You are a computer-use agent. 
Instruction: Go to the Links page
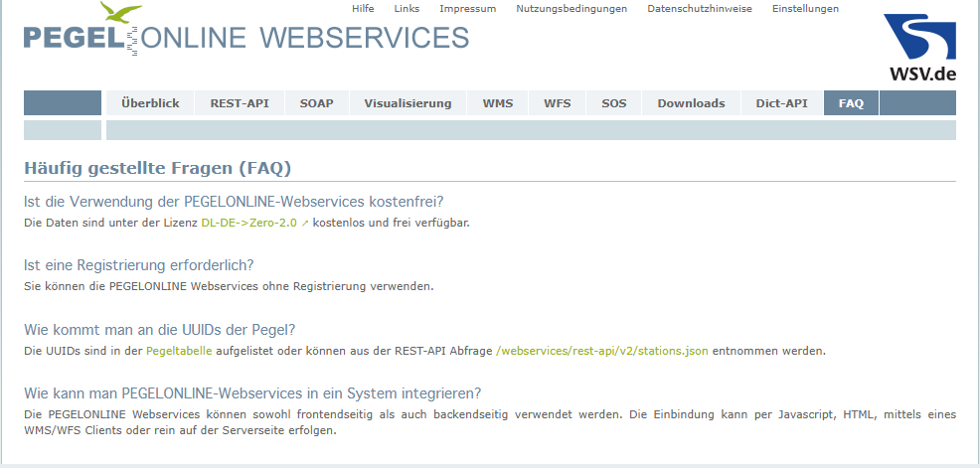pos(407,9)
